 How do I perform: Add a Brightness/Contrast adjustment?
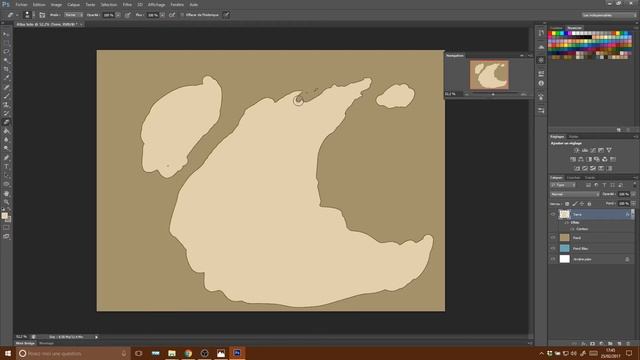[x=576, y=150]
